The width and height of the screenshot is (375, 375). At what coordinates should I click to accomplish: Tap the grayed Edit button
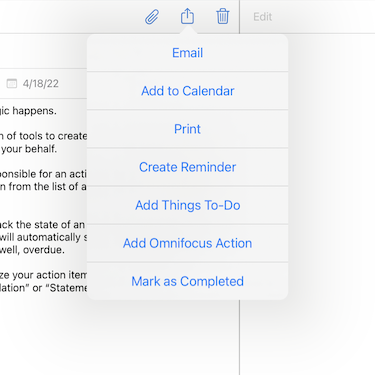click(x=263, y=17)
